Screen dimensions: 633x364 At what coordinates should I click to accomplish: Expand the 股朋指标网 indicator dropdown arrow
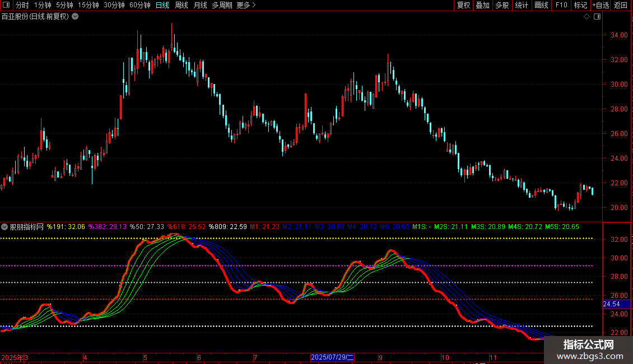(5, 227)
